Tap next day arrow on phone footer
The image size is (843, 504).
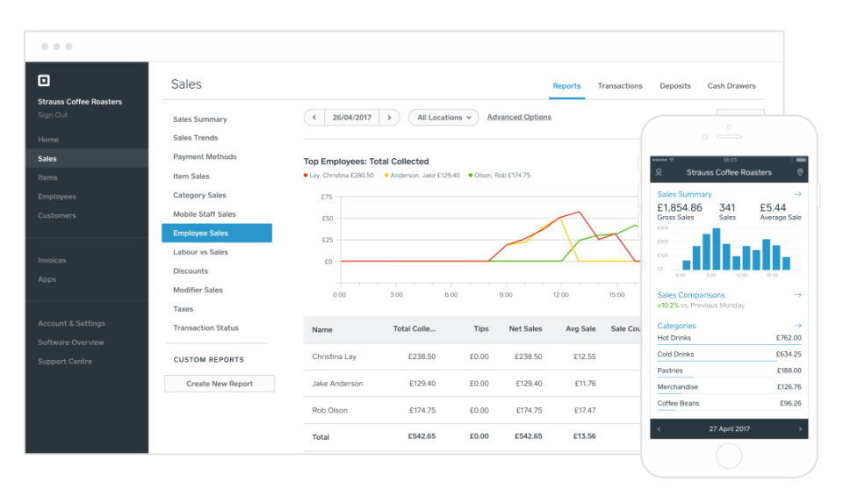[x=800, y=428]
